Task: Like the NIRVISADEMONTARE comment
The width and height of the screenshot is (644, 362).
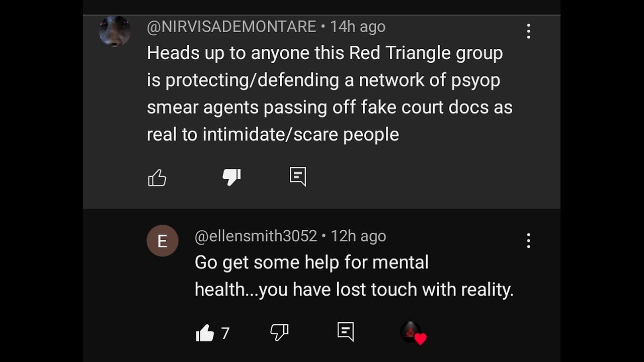Action: point(157,177)
